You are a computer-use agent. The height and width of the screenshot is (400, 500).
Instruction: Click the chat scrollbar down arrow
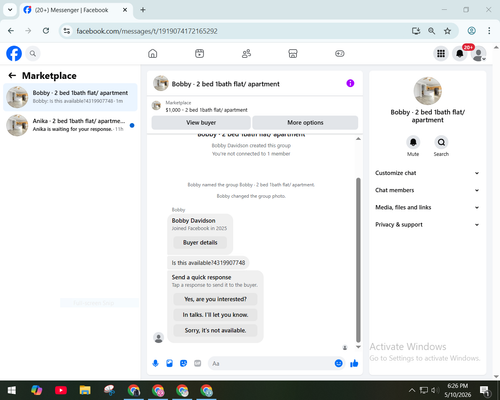click(358, 347)
